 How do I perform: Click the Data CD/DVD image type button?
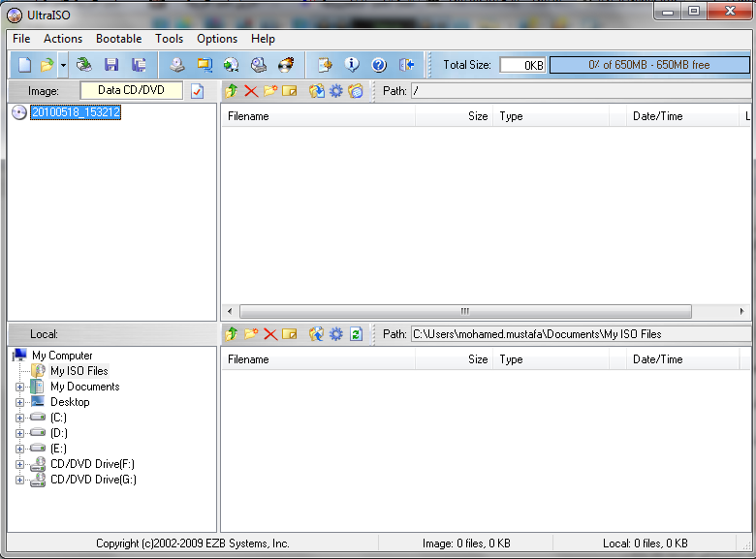(x=131, y=90)
